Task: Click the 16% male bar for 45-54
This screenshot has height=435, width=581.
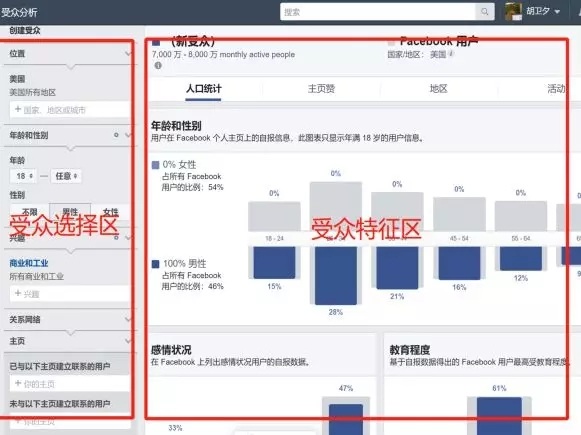Action: point(459,263)
